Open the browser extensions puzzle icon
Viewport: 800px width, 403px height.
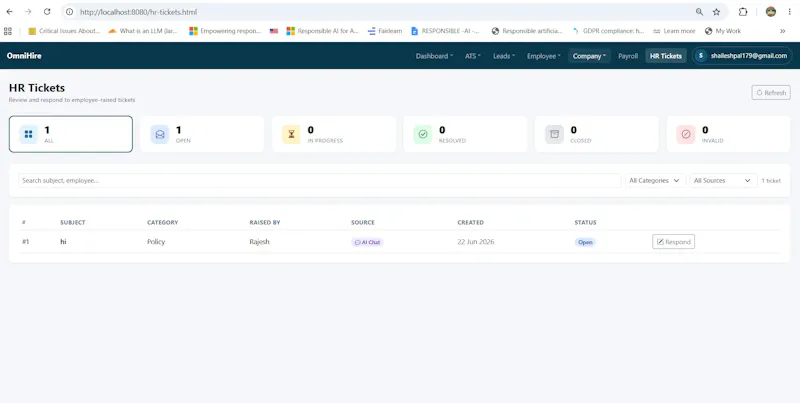[743, 12]
